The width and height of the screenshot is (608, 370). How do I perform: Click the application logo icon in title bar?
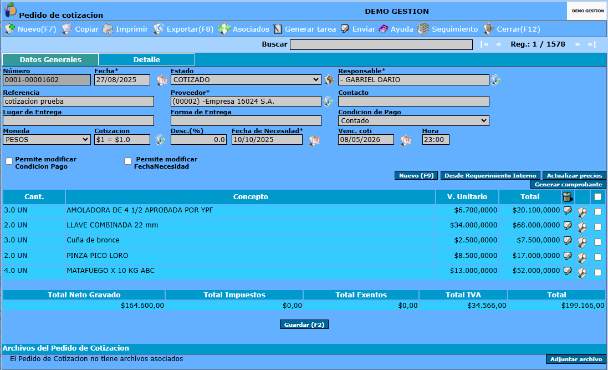(10, 10)
